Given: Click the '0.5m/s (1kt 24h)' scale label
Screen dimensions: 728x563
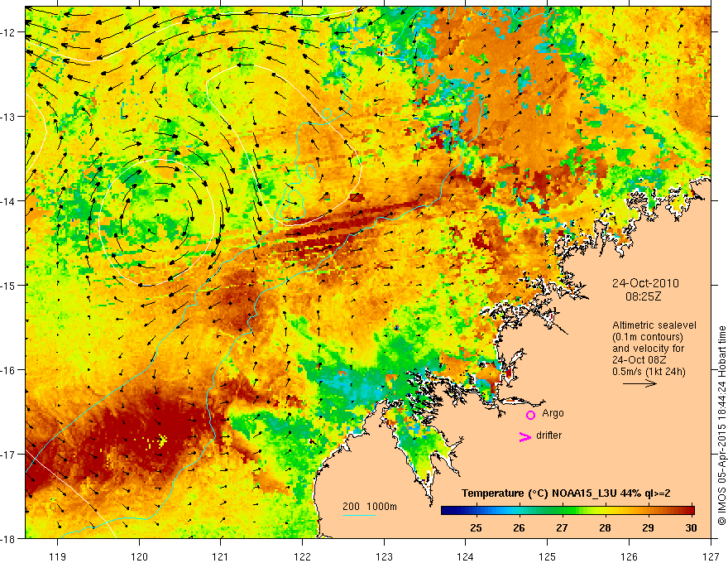Looking at the screenshot, I should click(649, 372).
